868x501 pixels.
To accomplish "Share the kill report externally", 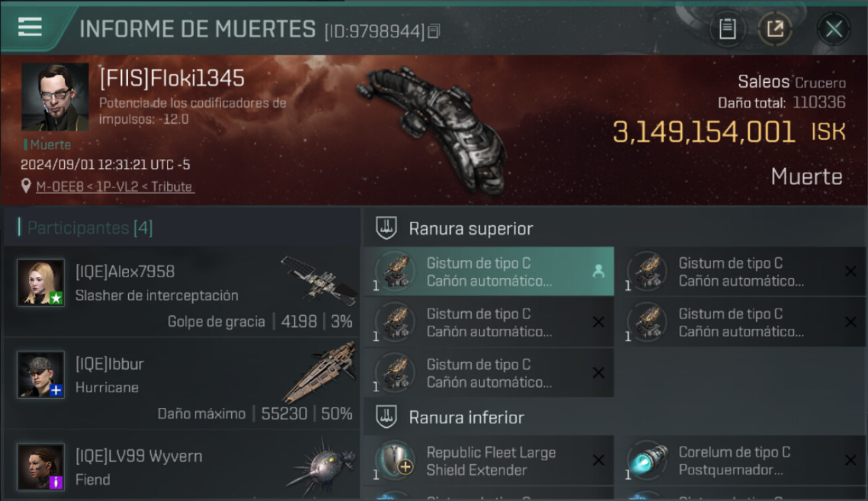I will pyautogui.click(x=775, y=29).
